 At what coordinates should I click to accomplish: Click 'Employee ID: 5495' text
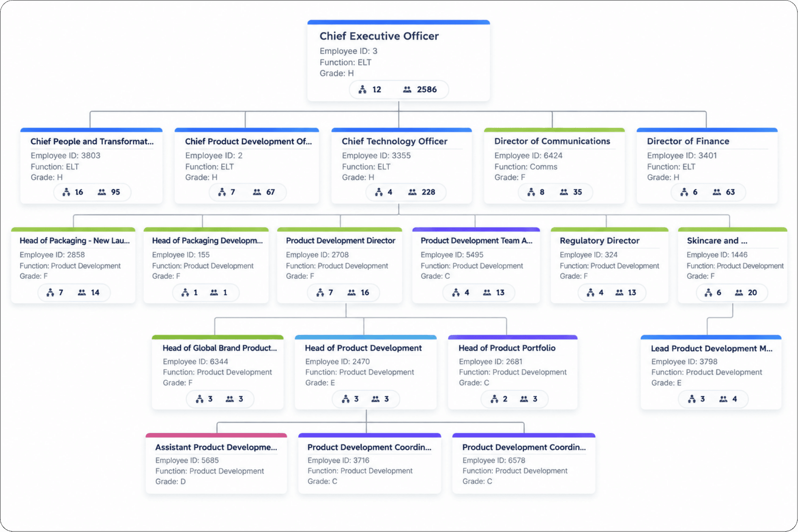[452, 255]
